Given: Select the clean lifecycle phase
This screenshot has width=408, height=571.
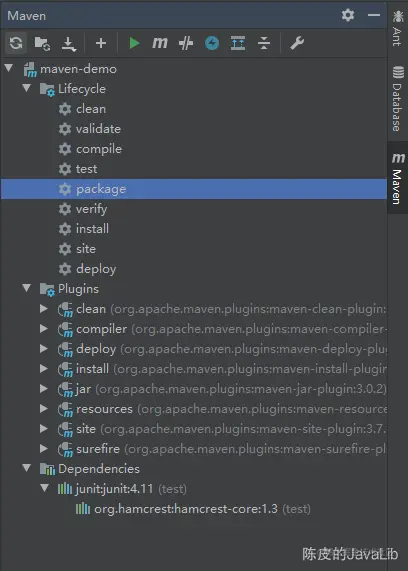Looking at the screenshot, I should tap(193, 109).
